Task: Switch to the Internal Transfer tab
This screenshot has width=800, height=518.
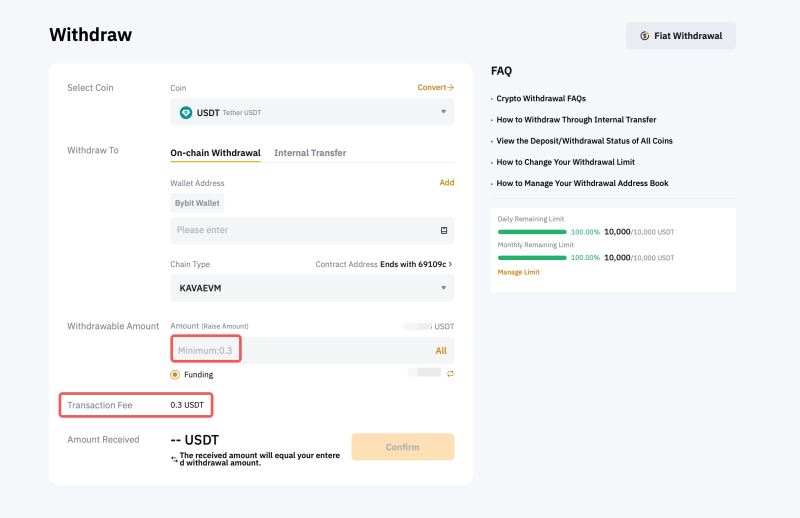Action: coord(310,153)
